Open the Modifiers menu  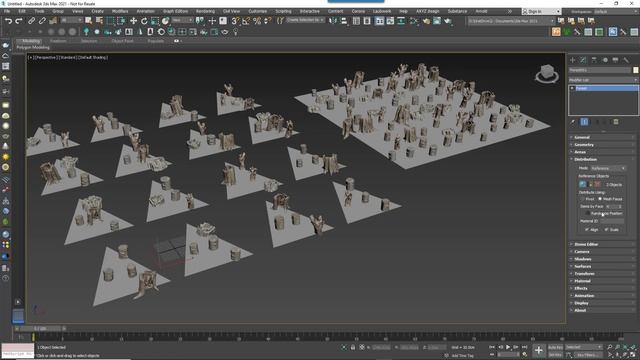pyautogui.click(x=120, y=11)
